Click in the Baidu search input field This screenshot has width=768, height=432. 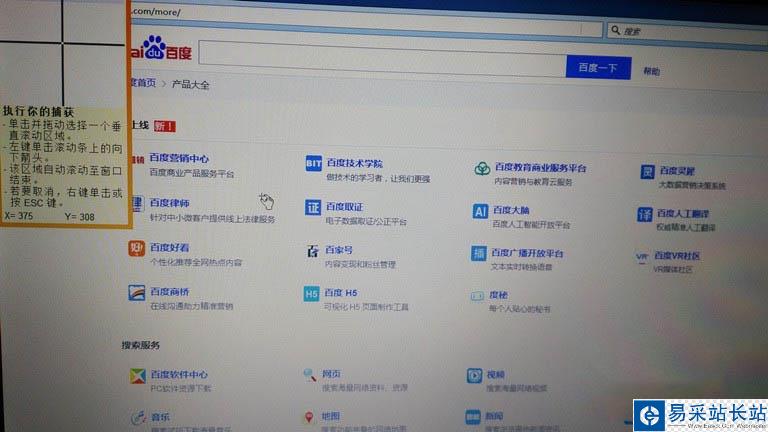click(383, 59)
